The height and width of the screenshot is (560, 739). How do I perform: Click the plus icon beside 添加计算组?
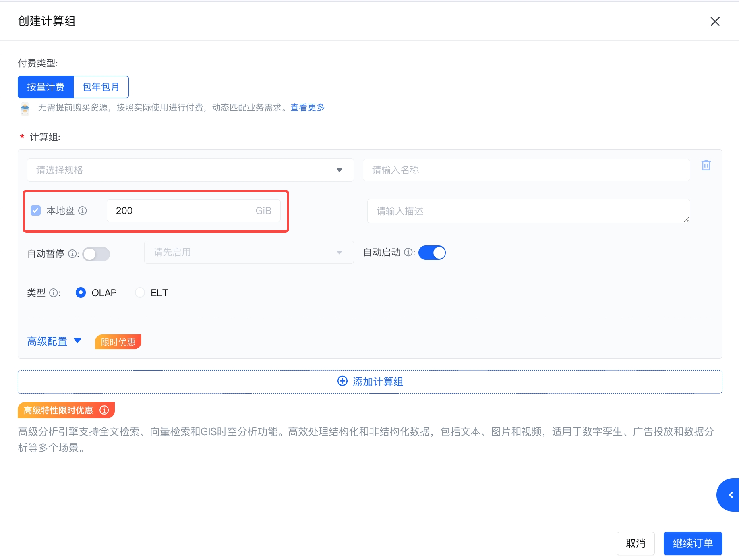[x=342, y=381]
